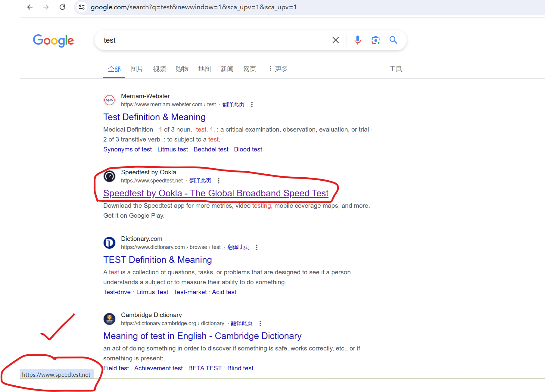Open Dictionary.com Litmus Test link
Viewport: 545px width, 392px height.
152,292
